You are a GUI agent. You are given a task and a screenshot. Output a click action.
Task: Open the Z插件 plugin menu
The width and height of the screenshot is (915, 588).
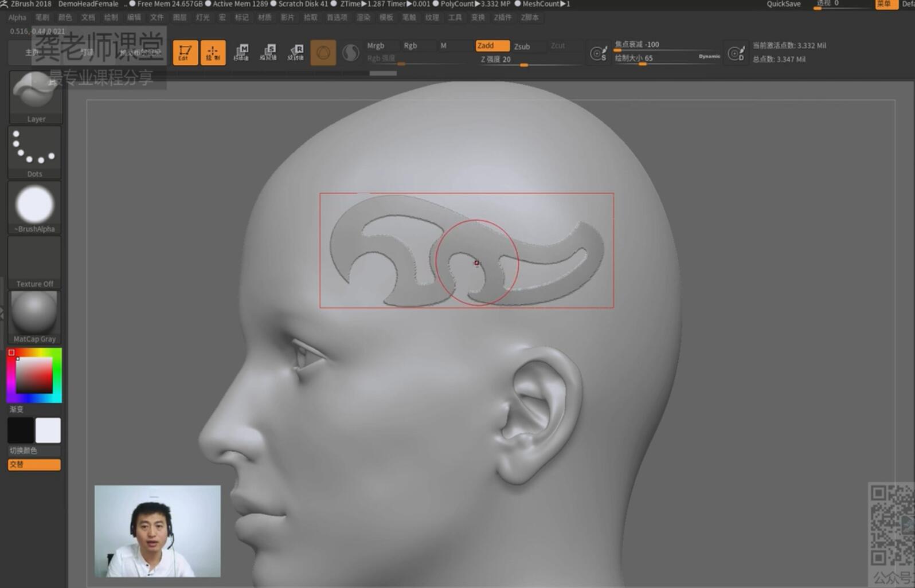(502, 18)
